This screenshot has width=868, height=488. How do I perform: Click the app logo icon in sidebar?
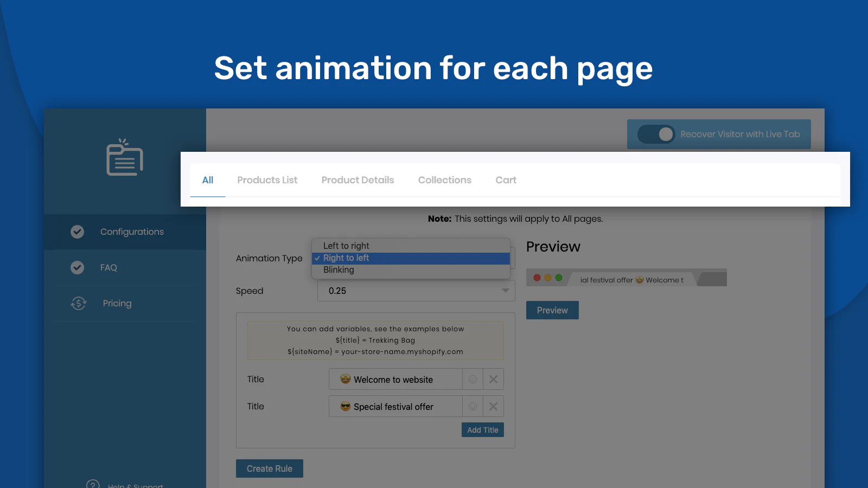pos(125,158)
